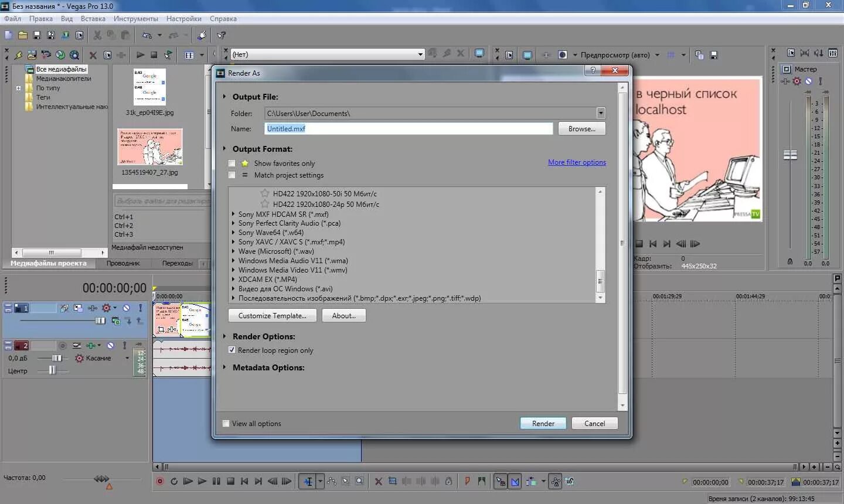Toggle Show favorites only checkbox

pyautogui.click(x=232, y=164)
